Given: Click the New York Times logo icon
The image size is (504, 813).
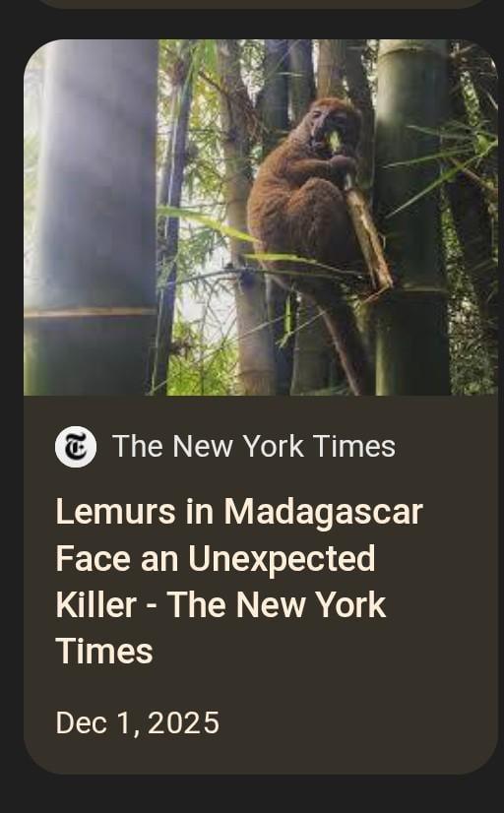Looking at the screenshot, I should [x=76, y=447].
